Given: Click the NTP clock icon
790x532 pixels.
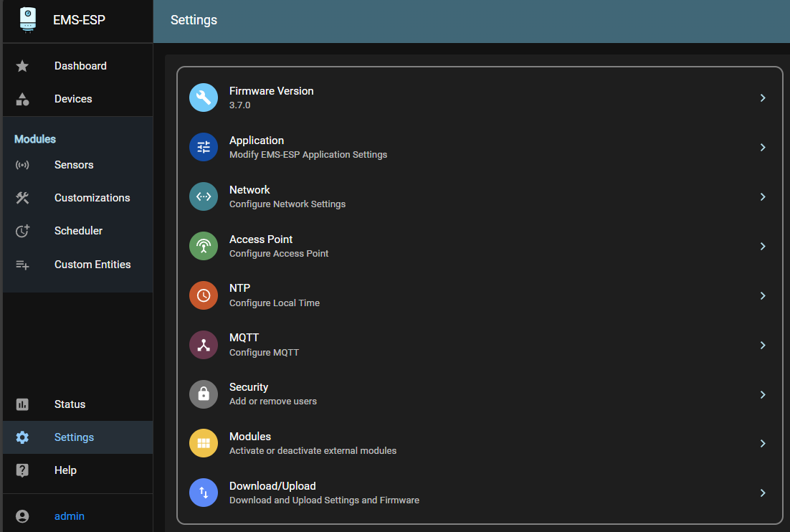Looking at the screenshot, I should [204, 295].
